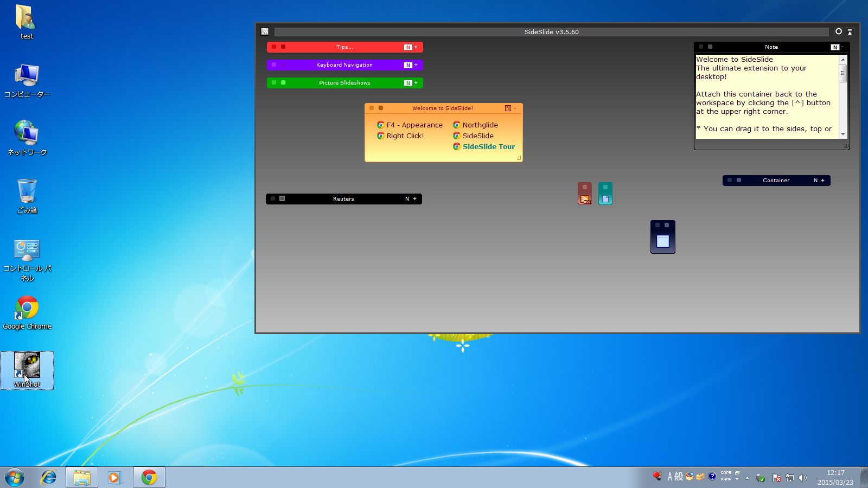Expand the Reuters container with its plus
This screenshot has width=868, height=488.
point(415,199)
